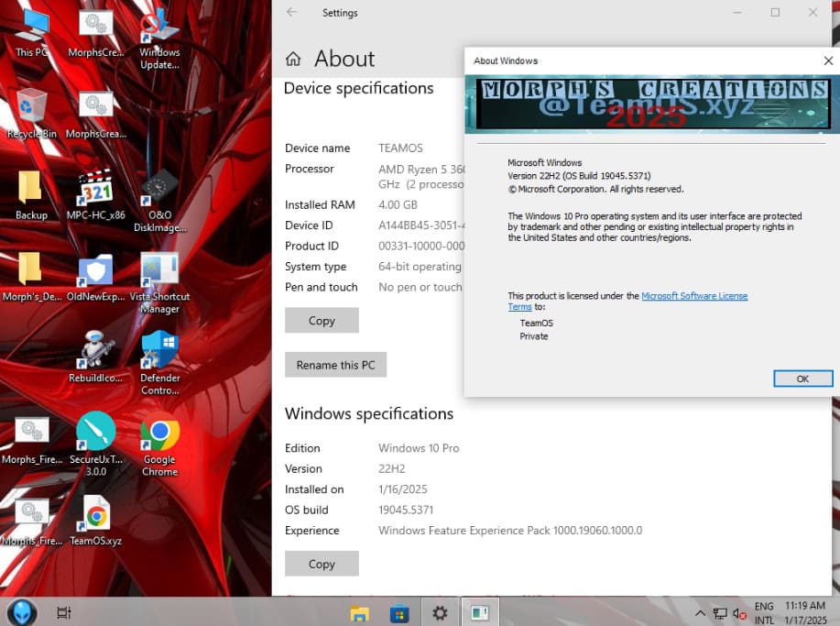Open network status tray icon
840x626 pixels.
point(720,613)
